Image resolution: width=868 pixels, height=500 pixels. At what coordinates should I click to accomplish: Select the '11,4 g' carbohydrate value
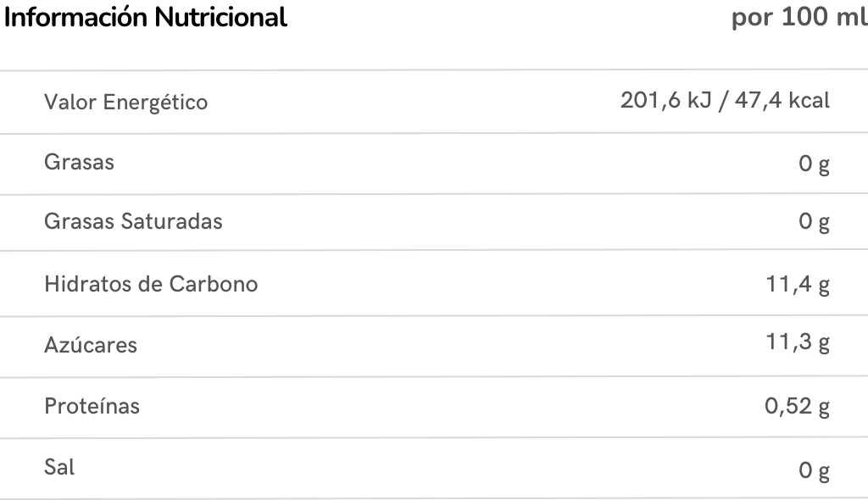(798, 284)
